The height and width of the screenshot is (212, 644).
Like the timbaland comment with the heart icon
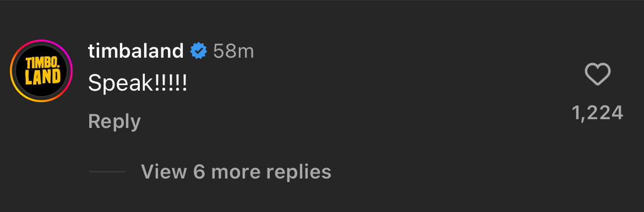click(x=597, y=75)
